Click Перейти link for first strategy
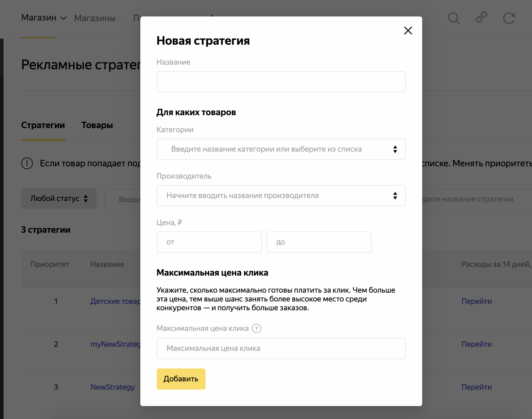This screenshot has width=532, height=419. (477, 301)
